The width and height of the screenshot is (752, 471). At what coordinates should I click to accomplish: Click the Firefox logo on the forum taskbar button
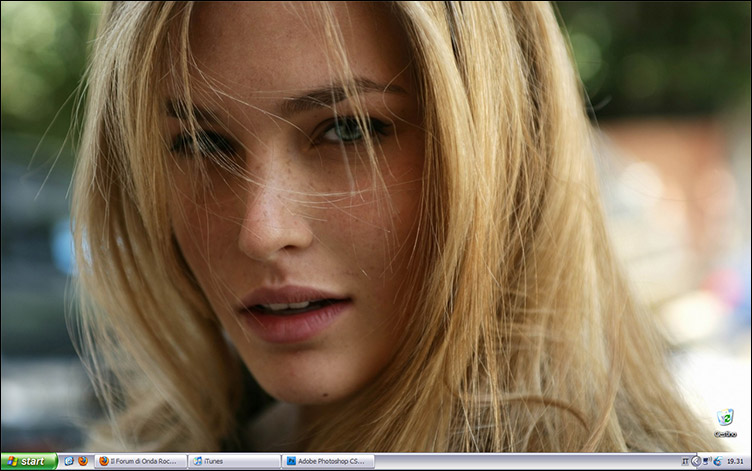[104, 461]
